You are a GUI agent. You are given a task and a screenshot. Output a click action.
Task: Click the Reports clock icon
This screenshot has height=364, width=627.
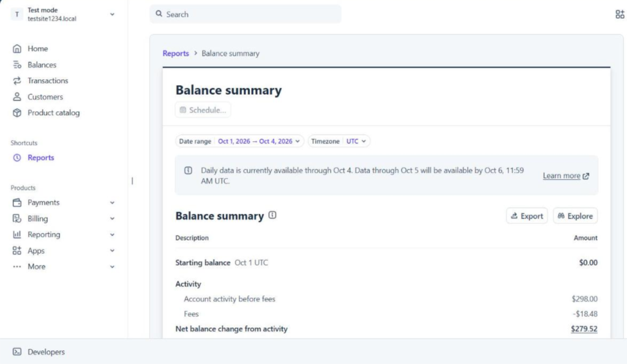(x=17, y=157)
